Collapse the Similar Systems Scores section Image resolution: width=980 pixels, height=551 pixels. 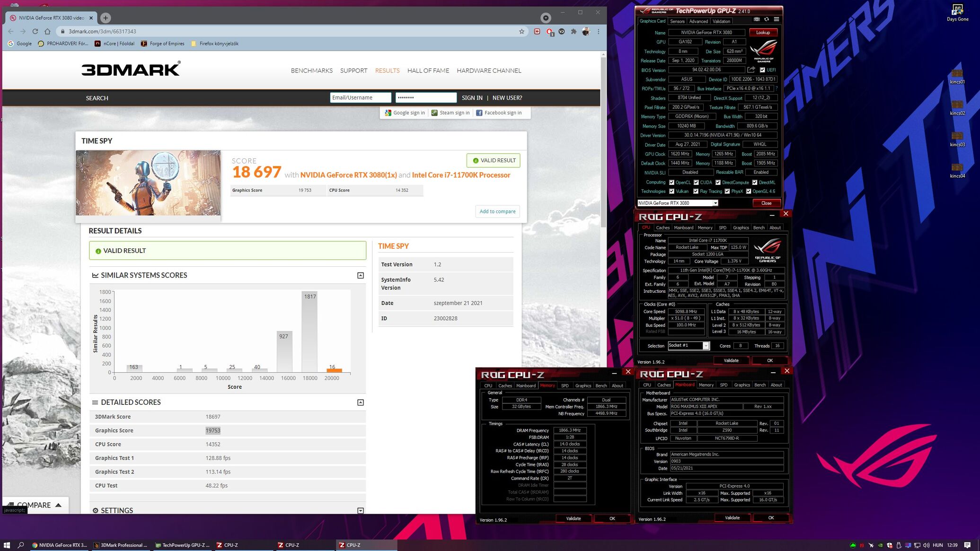tap(361, 275)
